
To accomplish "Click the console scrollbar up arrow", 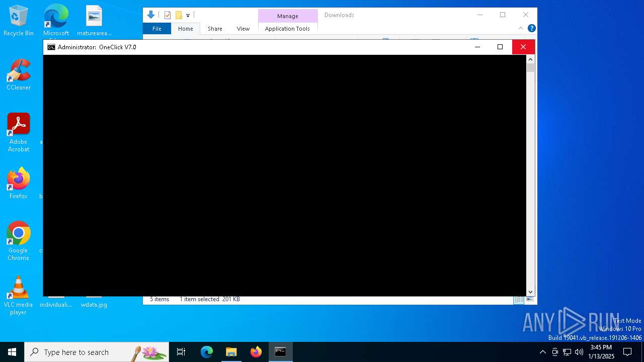I will point(530,59).
